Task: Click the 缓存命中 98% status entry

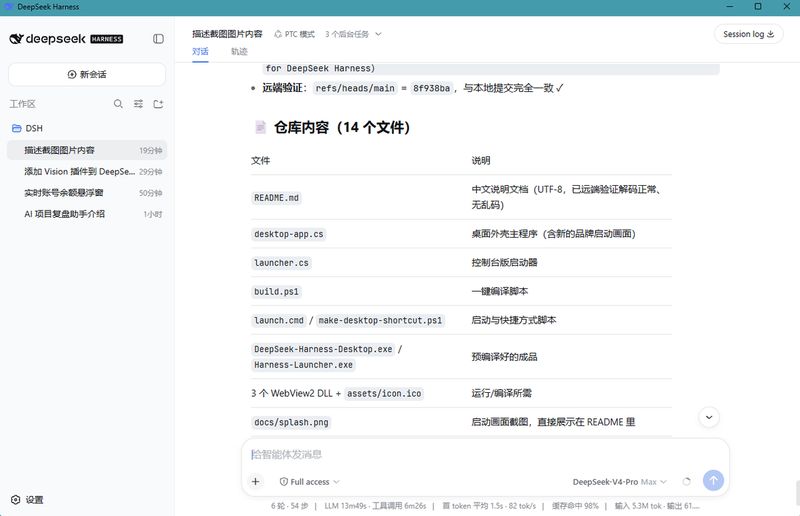Action: tap(575, 506)
